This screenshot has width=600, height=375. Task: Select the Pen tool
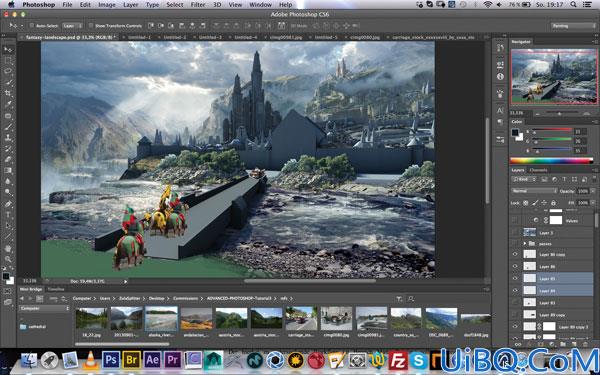click(x=8, y=204)
